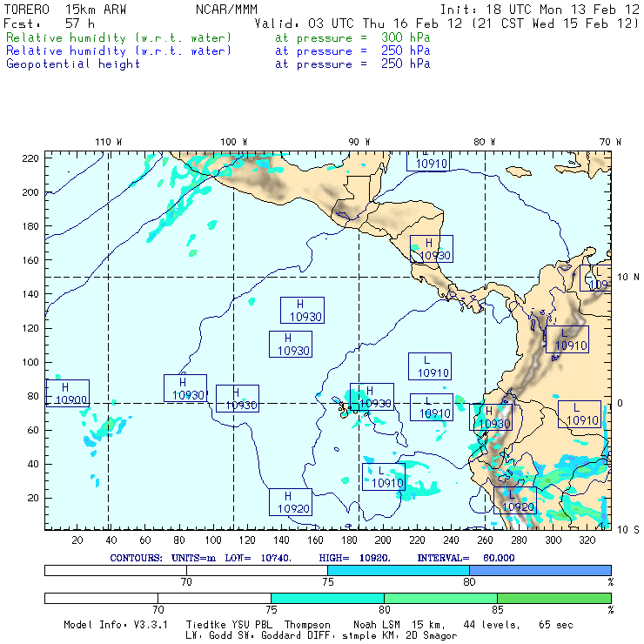Click the '85' tick label on lower colorbar
This screenshot has width=644, height=644.
coord(498,610)
